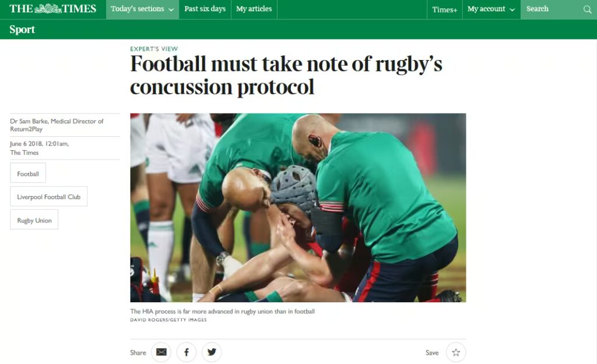Open the My account dropdown menu
Viewport: 597px width, 364px height.
click(x=491, y=9)
